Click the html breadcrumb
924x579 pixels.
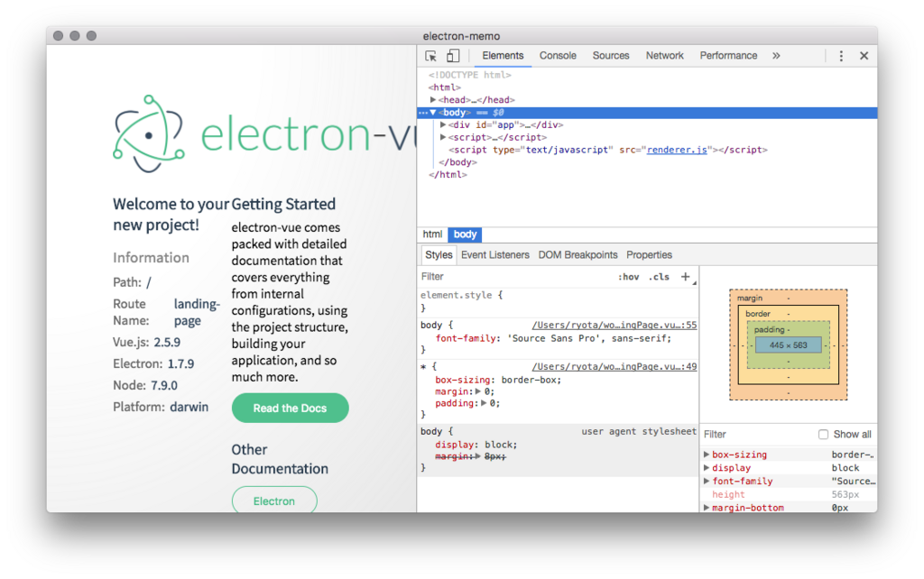(432, 234)
